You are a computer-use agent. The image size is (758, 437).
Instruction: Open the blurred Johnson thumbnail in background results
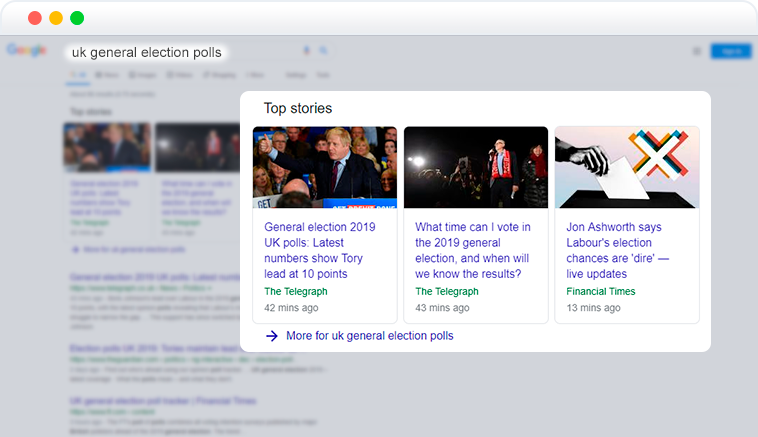pyautogui.click(x=107, y=147)
